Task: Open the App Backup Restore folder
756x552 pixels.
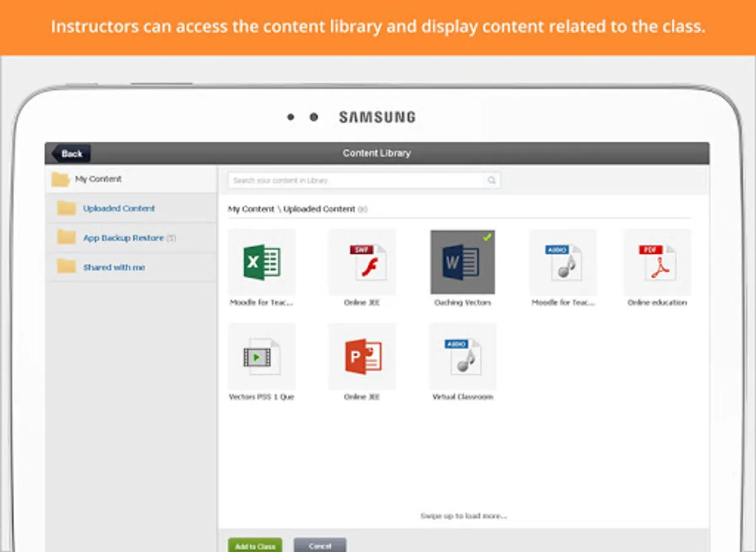Action: 131,238
